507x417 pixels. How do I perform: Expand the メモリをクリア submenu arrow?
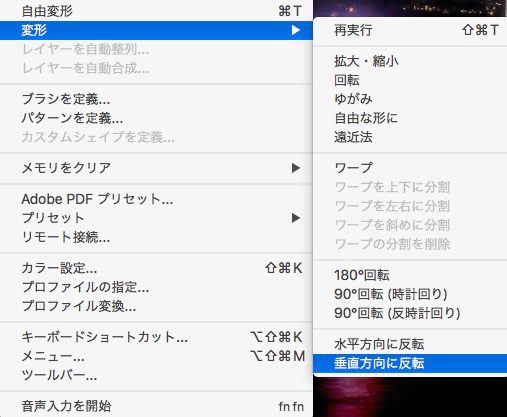tap(296, 168)
